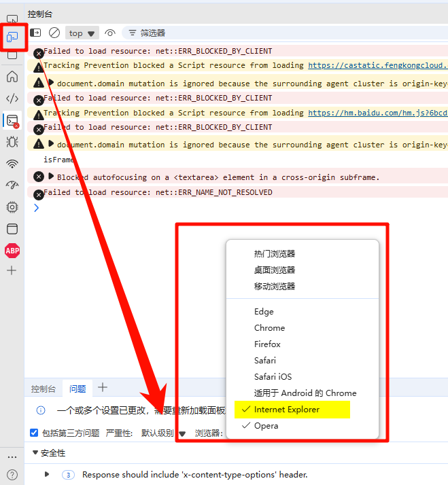Screen dimensions: 448x485
Task: Click the 控制台 panel title
Action: click(40, 14)
